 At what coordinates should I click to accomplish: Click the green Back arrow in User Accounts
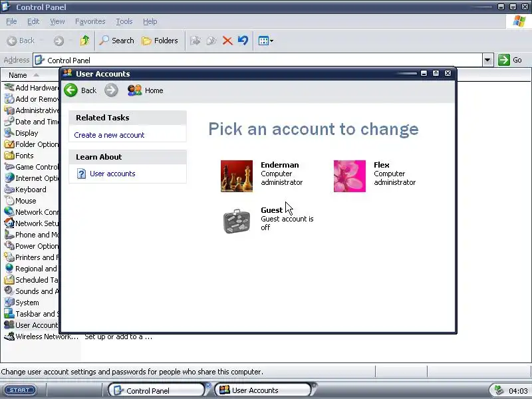click(71, 90)
